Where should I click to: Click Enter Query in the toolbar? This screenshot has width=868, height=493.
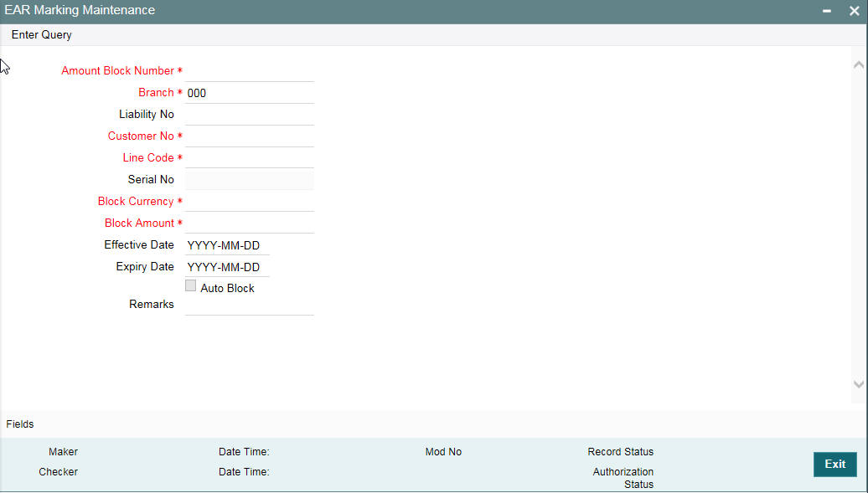[42, 35]
